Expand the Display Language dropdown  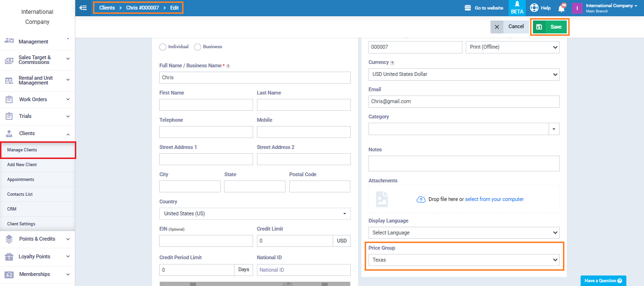coord(463,233)
